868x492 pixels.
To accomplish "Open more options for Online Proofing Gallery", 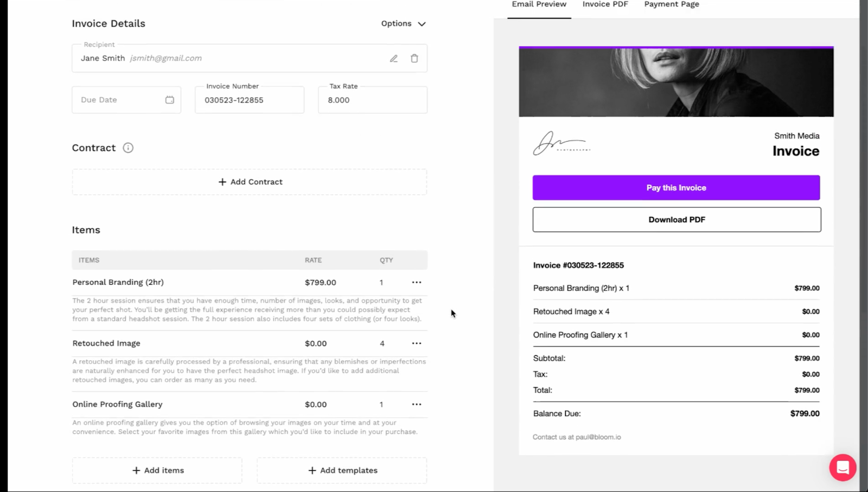I will pyautogui.click(x=416, y=404).
